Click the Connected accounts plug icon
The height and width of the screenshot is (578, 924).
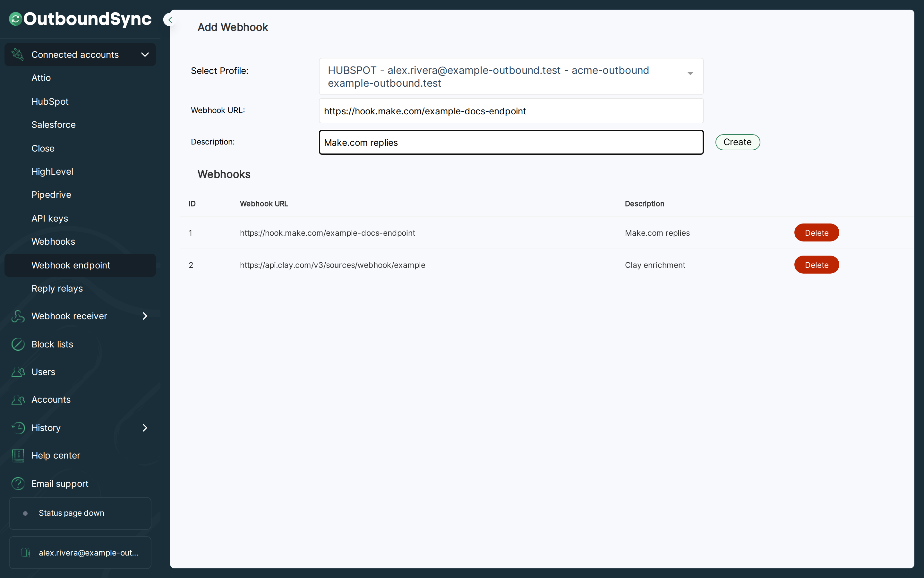(x=18, y=54)
